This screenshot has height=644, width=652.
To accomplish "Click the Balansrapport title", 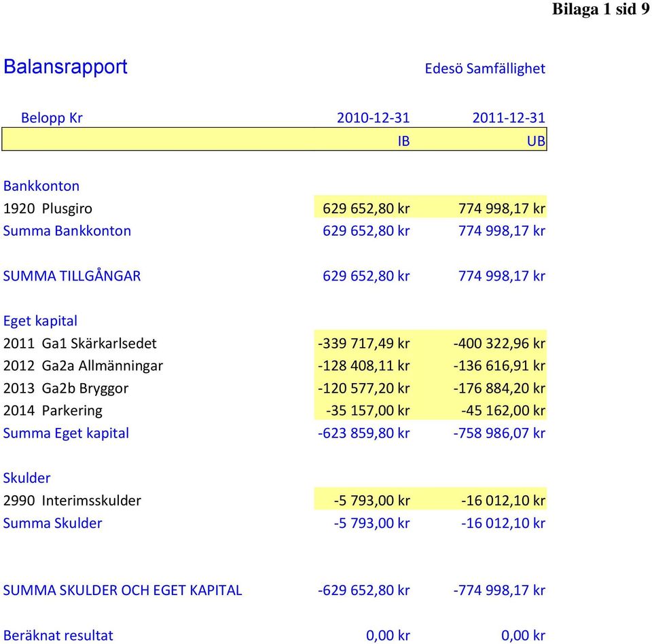I will click(x=65, y=67).
